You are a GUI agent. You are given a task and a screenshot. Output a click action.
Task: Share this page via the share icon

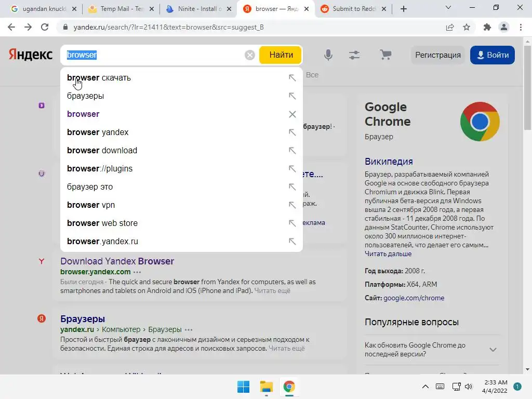(x=450, y=27)
